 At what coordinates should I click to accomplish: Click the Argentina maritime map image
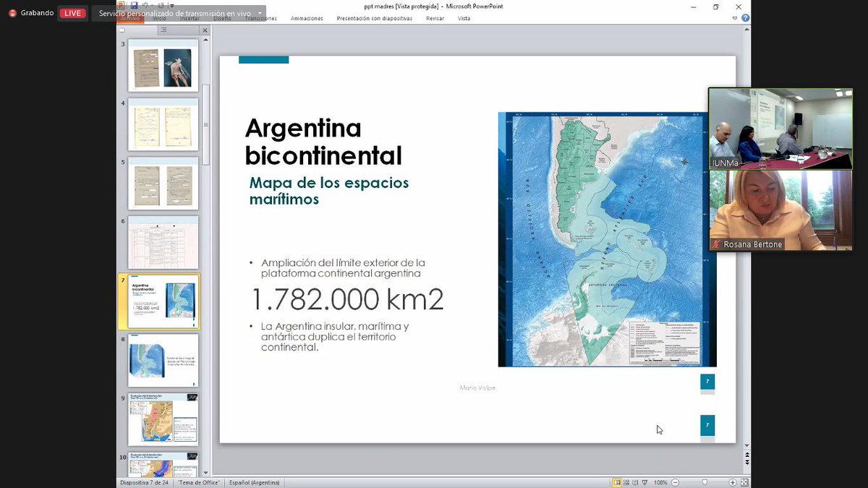[x=607, y=239]
